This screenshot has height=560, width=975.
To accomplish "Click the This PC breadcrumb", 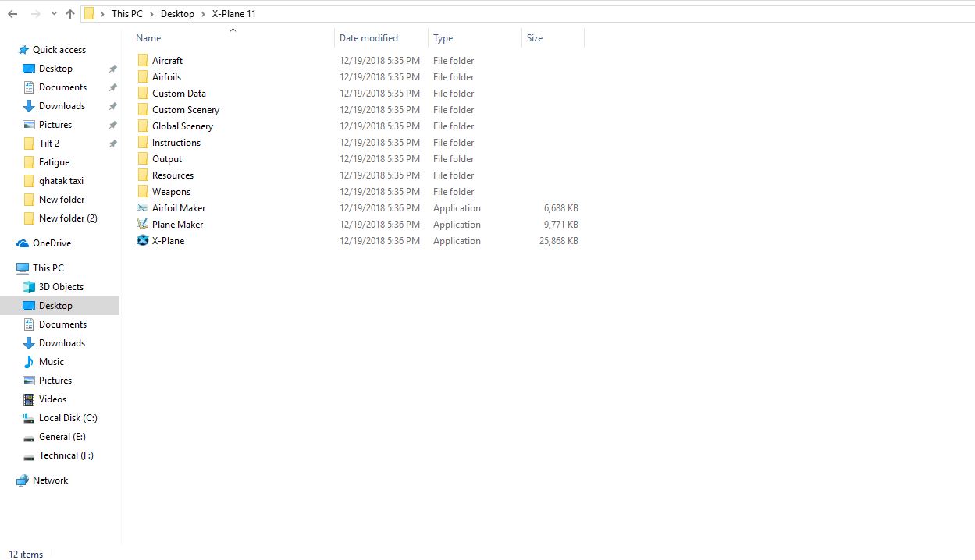I will [127, 14].
